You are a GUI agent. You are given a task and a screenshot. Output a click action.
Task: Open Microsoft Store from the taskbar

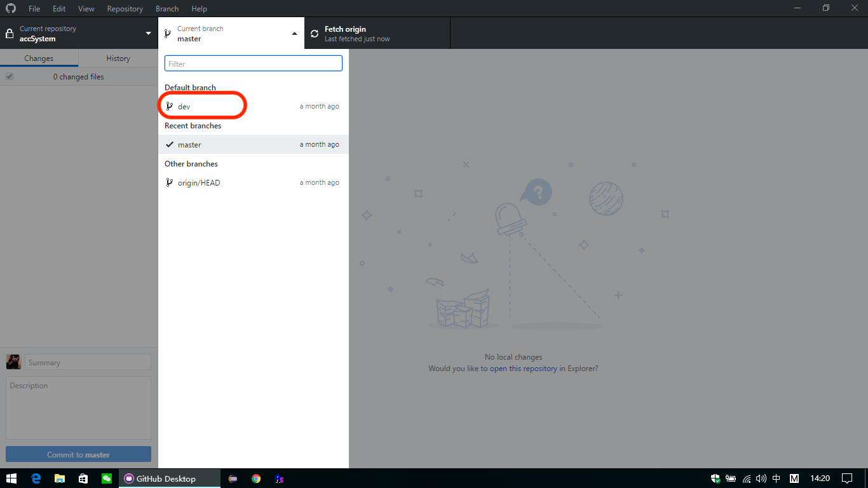(83, 478)
